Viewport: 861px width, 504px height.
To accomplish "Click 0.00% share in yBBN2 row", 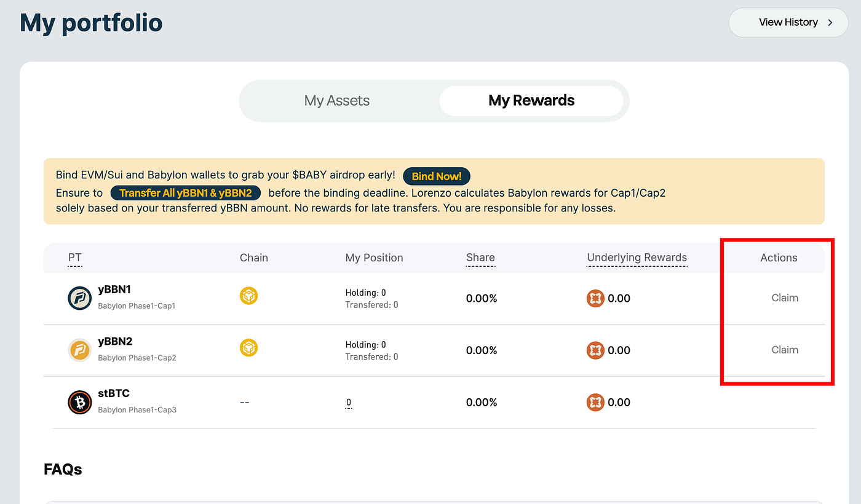I will coord(482,350).
